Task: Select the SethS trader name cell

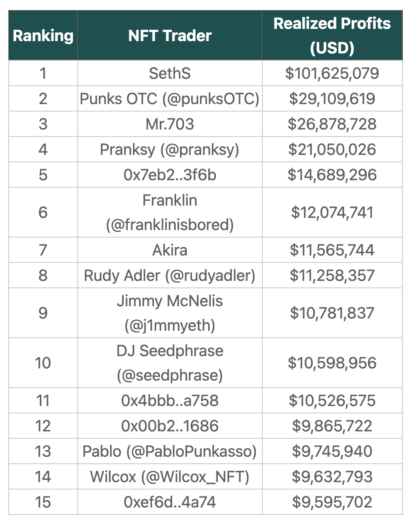Action: [170, 73]
